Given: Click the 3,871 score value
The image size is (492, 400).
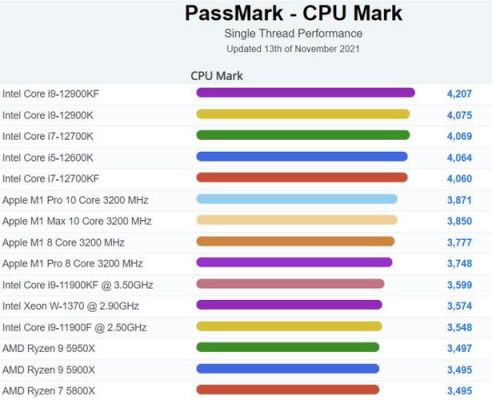Looking at the screenshot, I should 459,200.
